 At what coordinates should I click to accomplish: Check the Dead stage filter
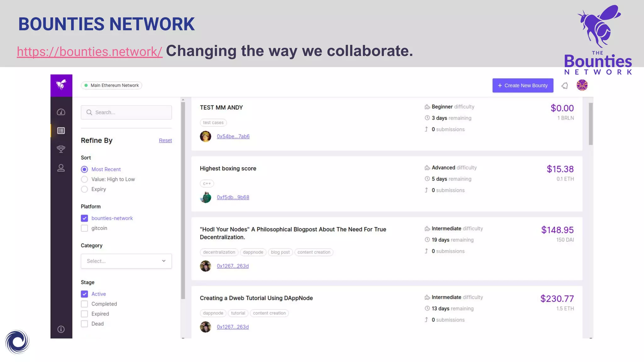coord(84,324)
